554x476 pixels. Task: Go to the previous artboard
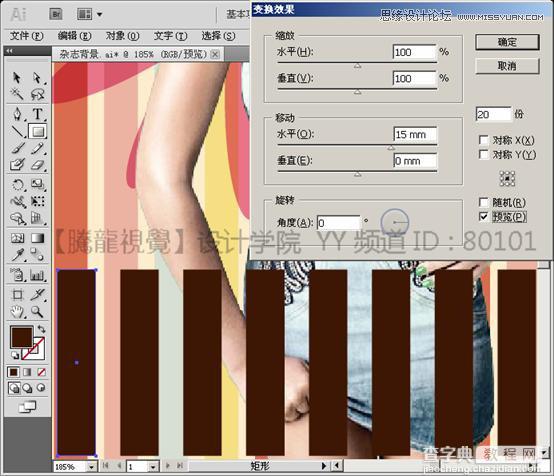click(x=119, y=466)
